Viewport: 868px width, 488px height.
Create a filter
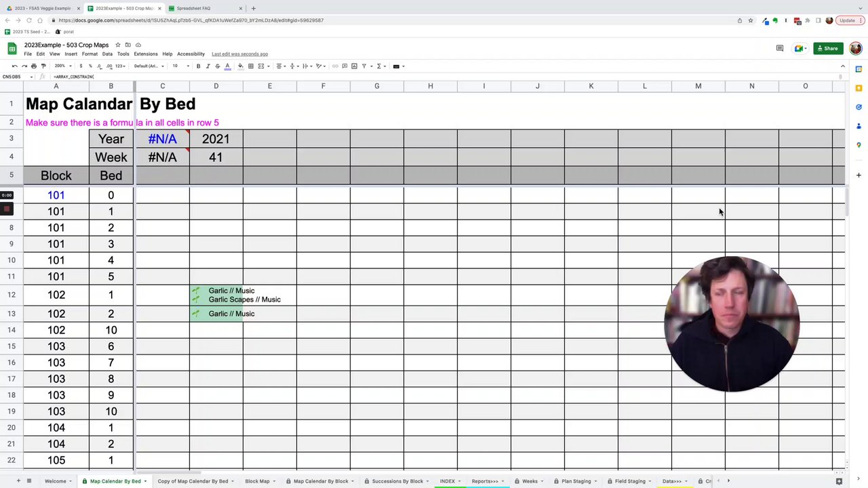click(366, 66)
